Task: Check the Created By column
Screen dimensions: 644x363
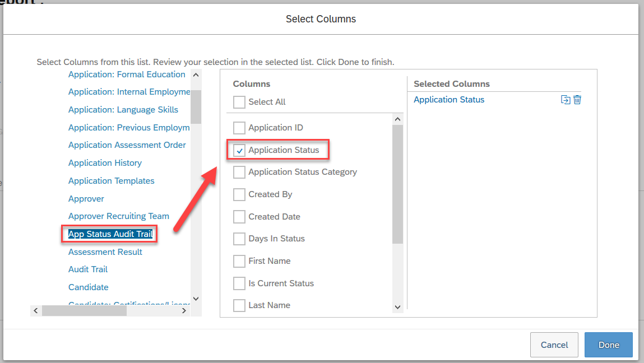Action: point(239,194)
